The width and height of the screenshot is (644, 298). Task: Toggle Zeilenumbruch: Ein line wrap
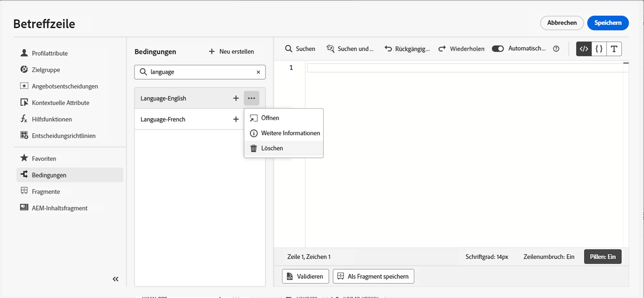point(549,257)
